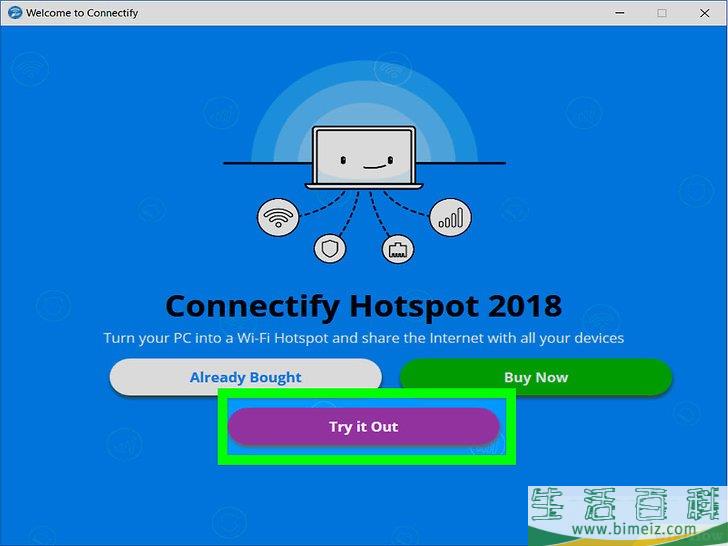Viewport: 728px width, 546px height.
Task: Open the Buy Now purchase button
Action: pyautogui.click(x=536, y=377)
